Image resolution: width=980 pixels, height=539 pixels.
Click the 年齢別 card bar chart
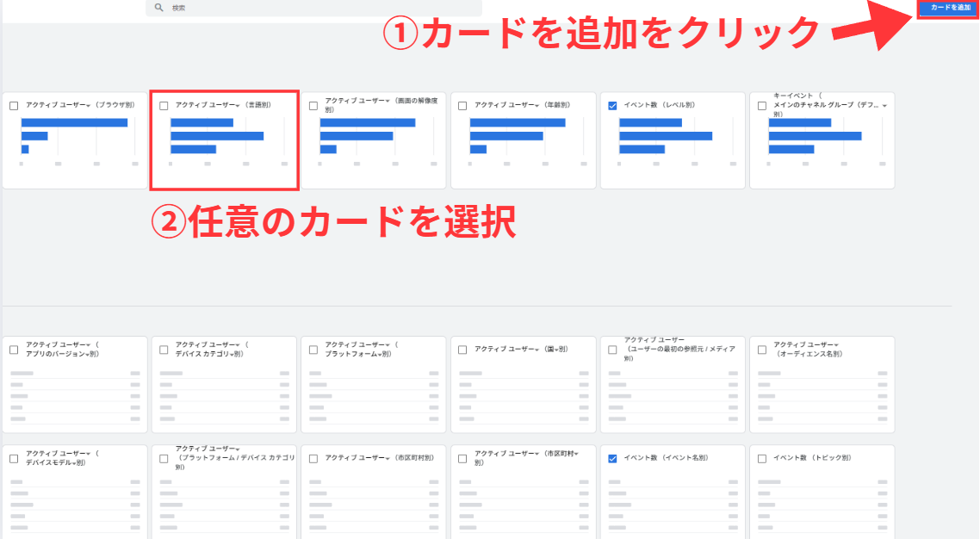[518, 136]
